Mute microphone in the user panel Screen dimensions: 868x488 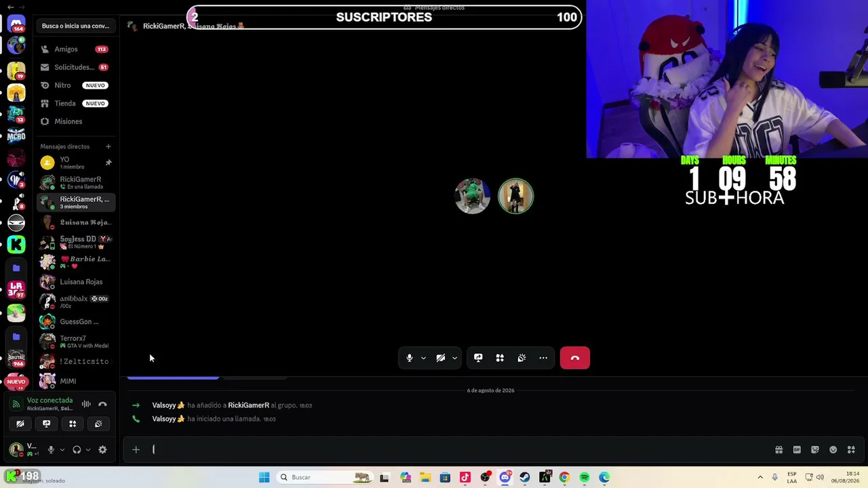(x=51, y=449)
